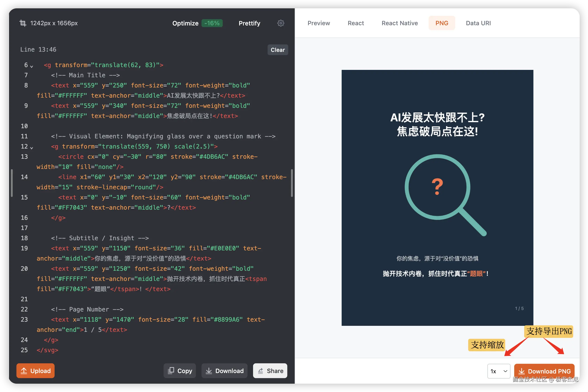
Task: Click the Share arrow icon
Action: [x=261, y=371]
